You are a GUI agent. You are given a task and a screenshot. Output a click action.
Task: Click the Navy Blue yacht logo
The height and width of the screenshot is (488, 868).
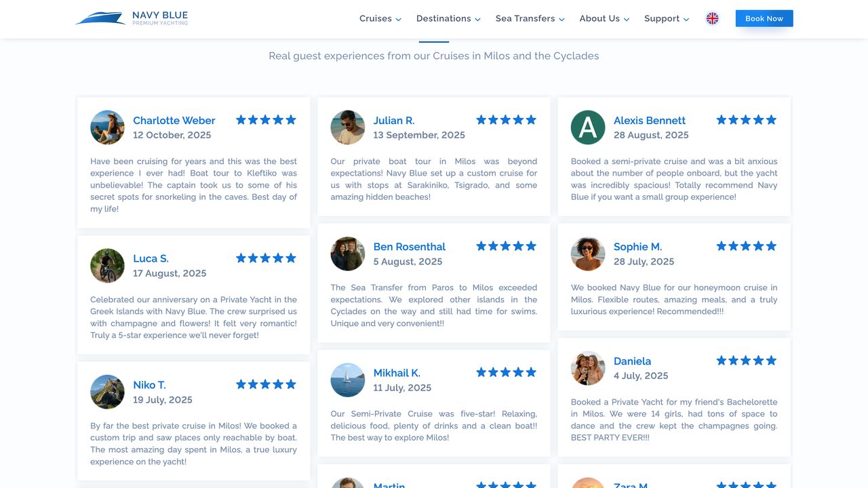(132, 18)
